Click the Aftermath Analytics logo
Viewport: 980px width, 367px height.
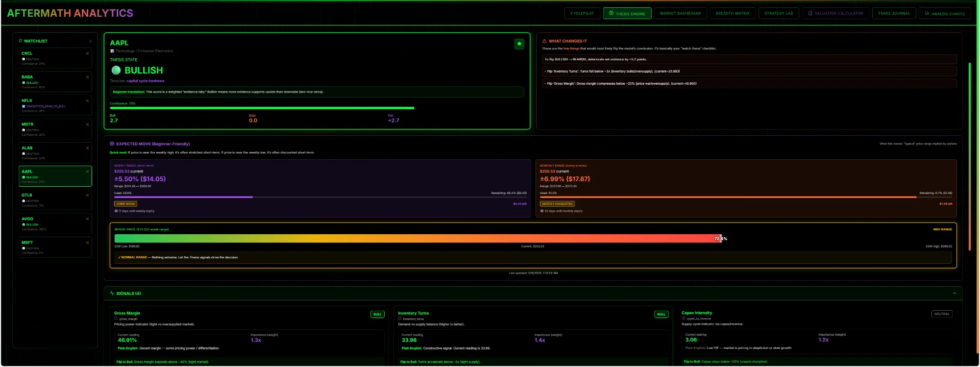[70, 13]
